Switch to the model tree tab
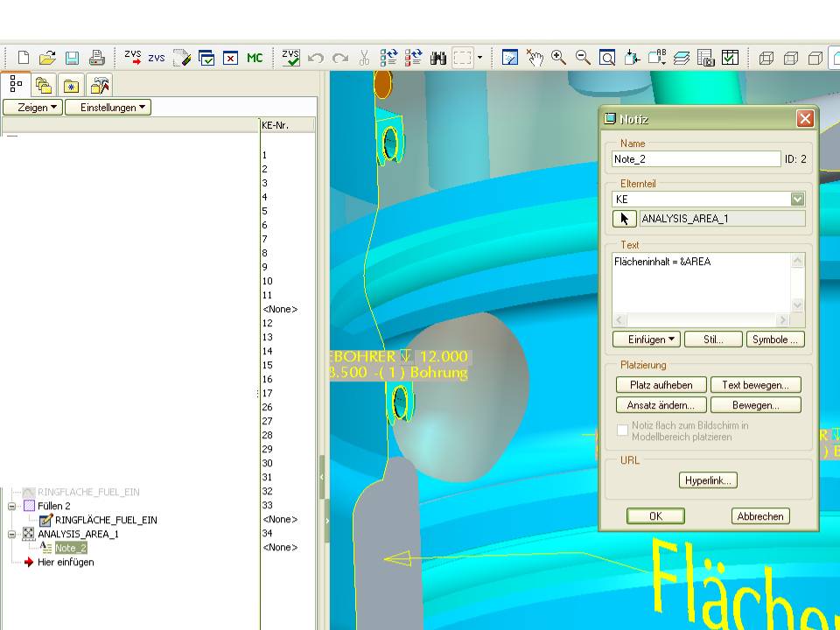Image resolution: width=840 pixels, height=630 pixels. [16, 84]
